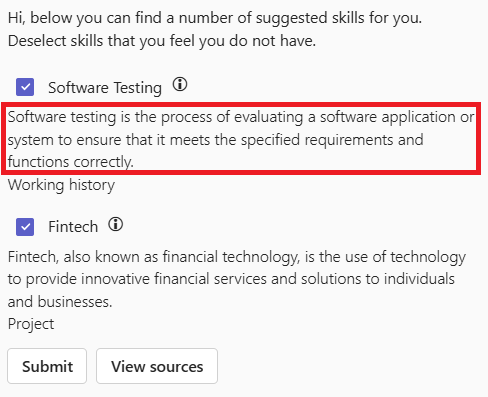Uncheck the Software Testing checkbox
The image size is (488, 397).
coord(25,87)
